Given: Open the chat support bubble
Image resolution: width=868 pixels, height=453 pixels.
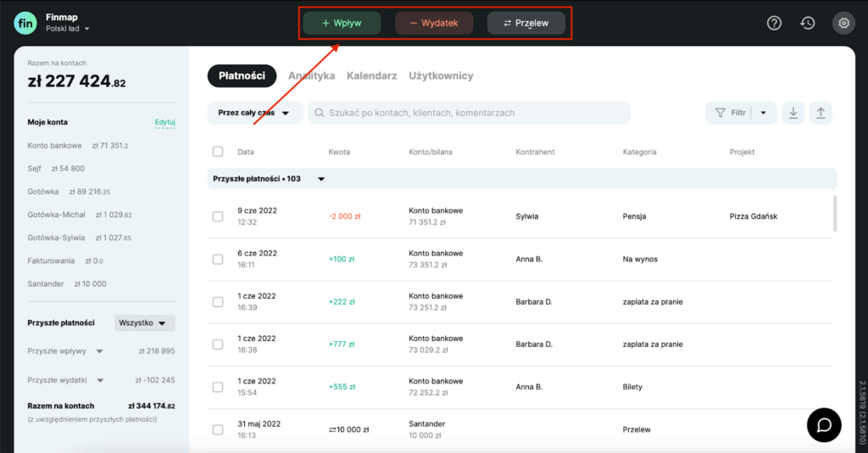Looking at the screenshot, I should (824, 425).
